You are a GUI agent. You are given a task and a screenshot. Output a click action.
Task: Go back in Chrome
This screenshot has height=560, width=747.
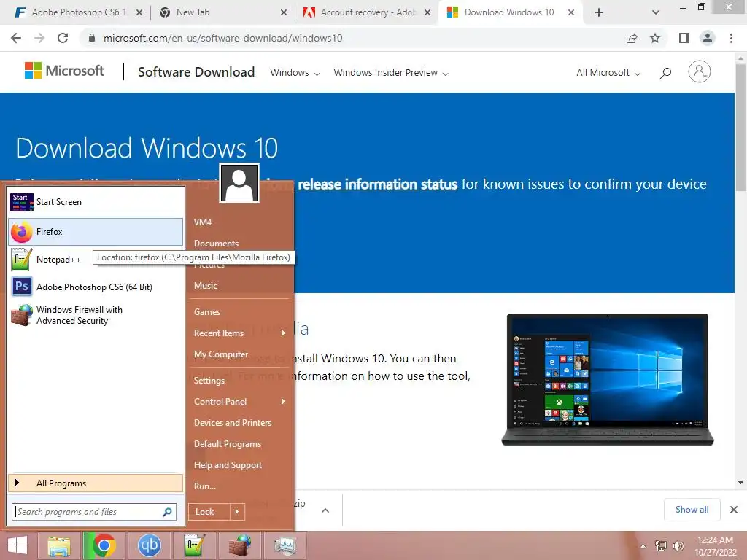(16, 38)
